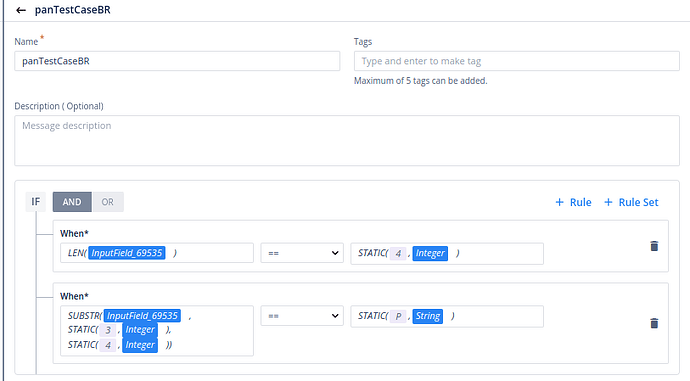Edit the static value 4 in first rule

398,253
